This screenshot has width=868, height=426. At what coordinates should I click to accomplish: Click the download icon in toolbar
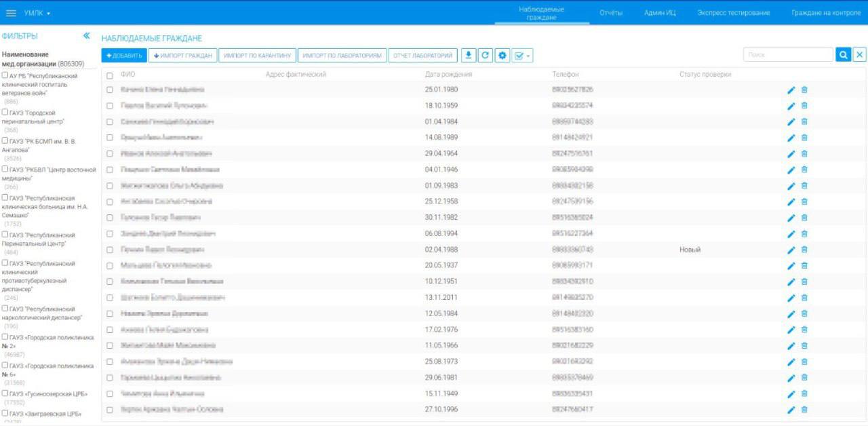[x=469, y=56]
